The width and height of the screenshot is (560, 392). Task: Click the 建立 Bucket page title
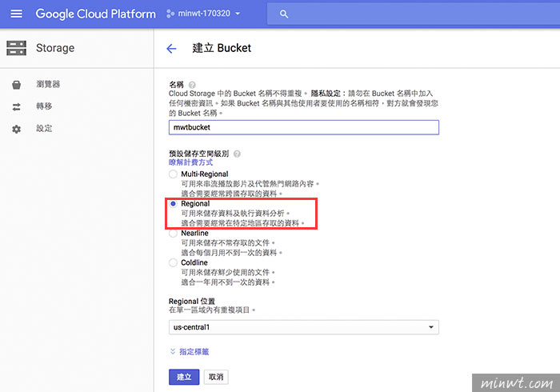[x=222, y=48]
